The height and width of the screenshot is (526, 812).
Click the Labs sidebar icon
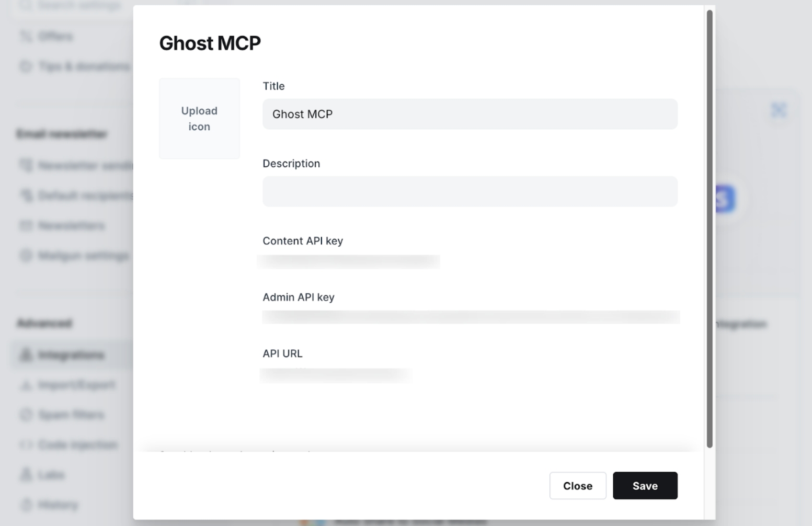point(26,475)
